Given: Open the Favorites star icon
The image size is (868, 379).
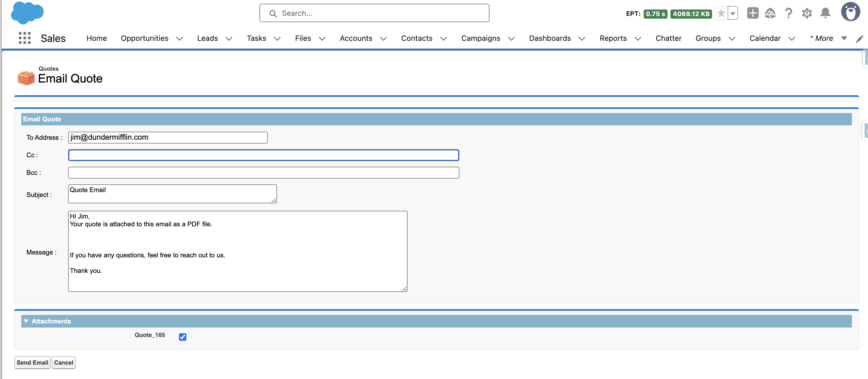Looking at the screenshot, I should point(721,13).
